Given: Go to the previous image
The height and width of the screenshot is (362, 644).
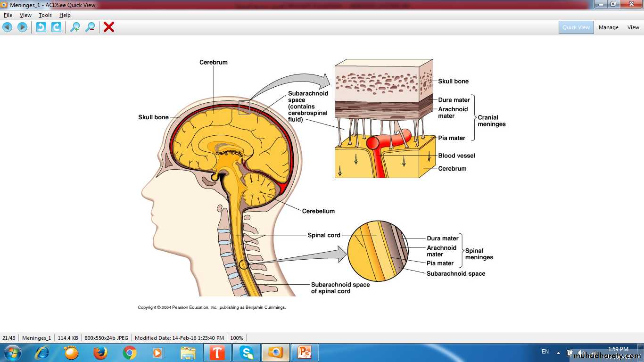Looking at the screenshot, I should [x=8, y=27].
